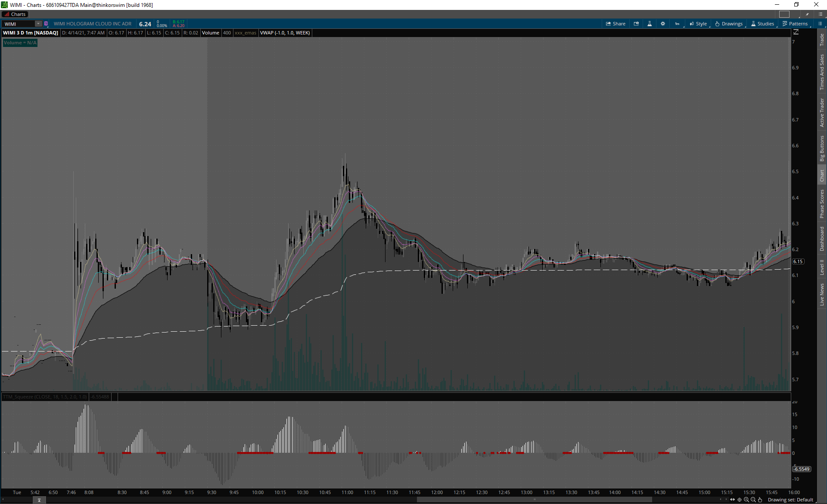Click the alert notification icon beside Share

[x=636, y=24]
